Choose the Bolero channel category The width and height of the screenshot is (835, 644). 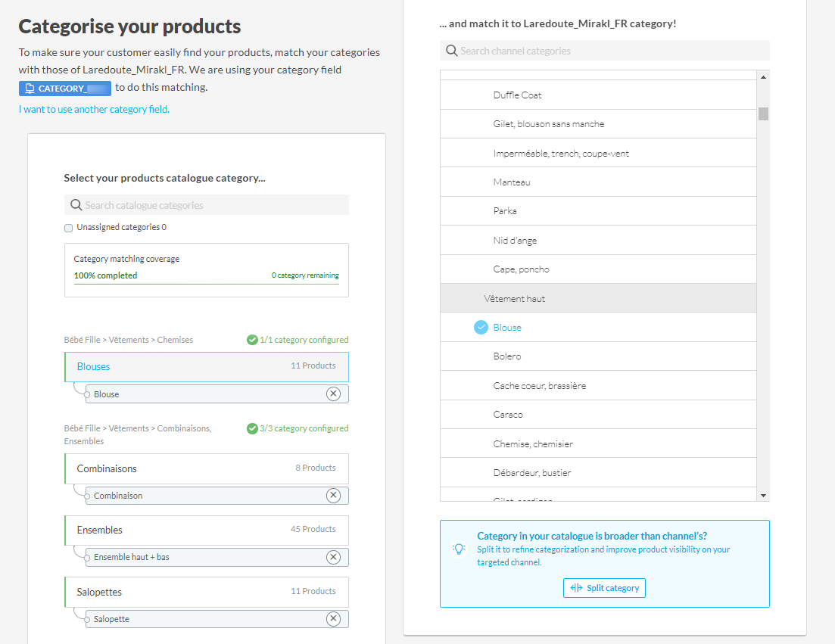tap(507, 356)
